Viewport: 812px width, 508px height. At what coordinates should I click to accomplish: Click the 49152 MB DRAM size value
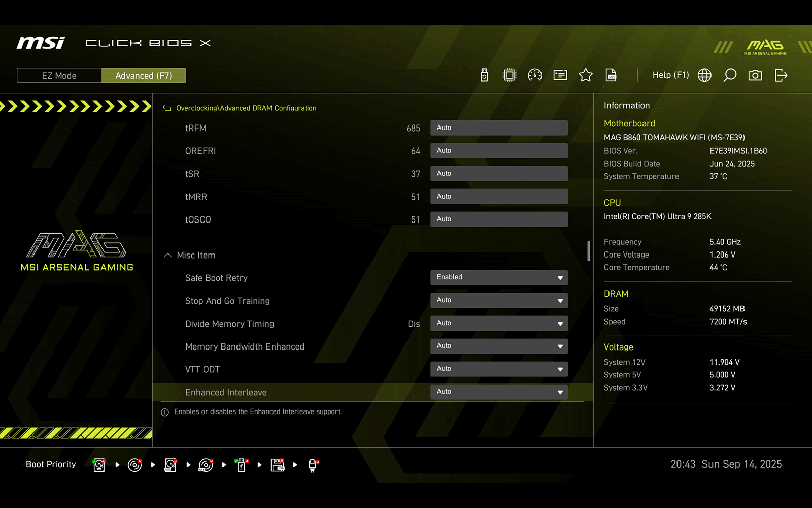click(x=727, y=309)
